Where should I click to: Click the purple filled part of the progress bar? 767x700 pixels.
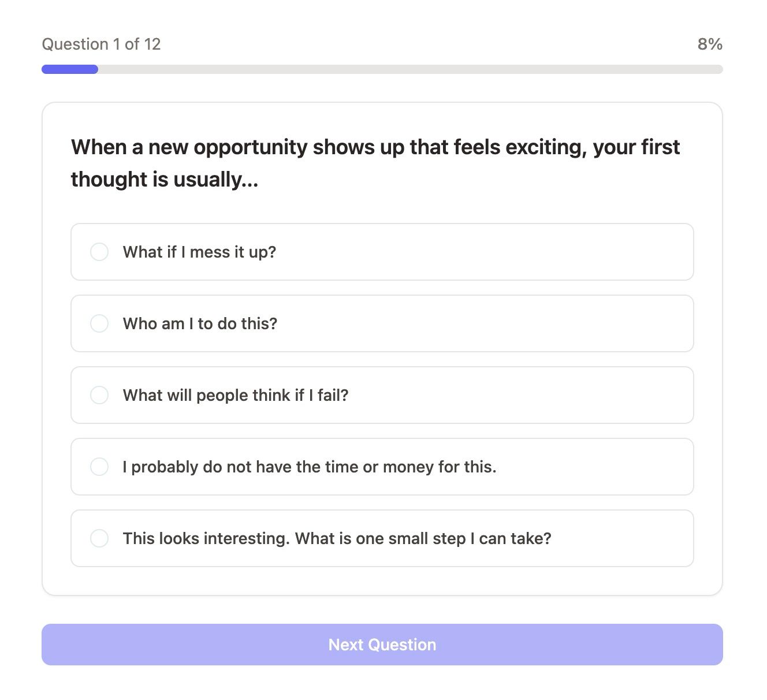click(70, 69)
